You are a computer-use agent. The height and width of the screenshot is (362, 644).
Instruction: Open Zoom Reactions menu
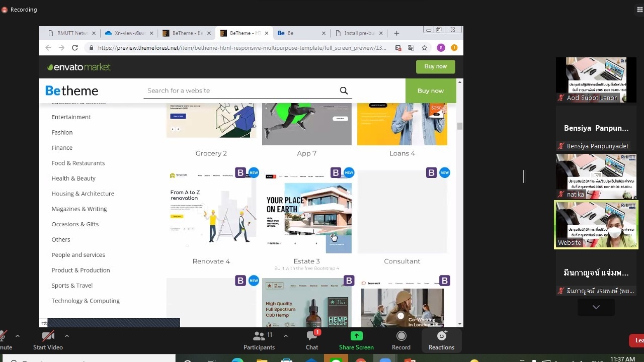click(x=441, y=340)
